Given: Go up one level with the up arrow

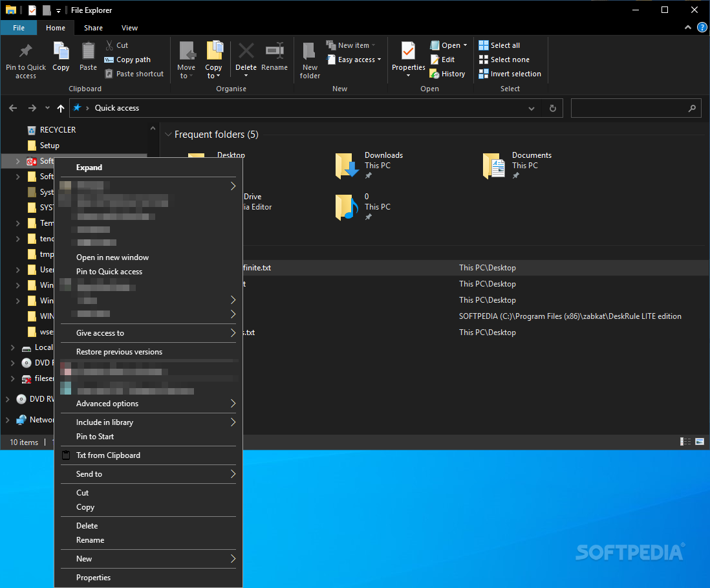Looking at the screenshot, I should pos(61,108).
